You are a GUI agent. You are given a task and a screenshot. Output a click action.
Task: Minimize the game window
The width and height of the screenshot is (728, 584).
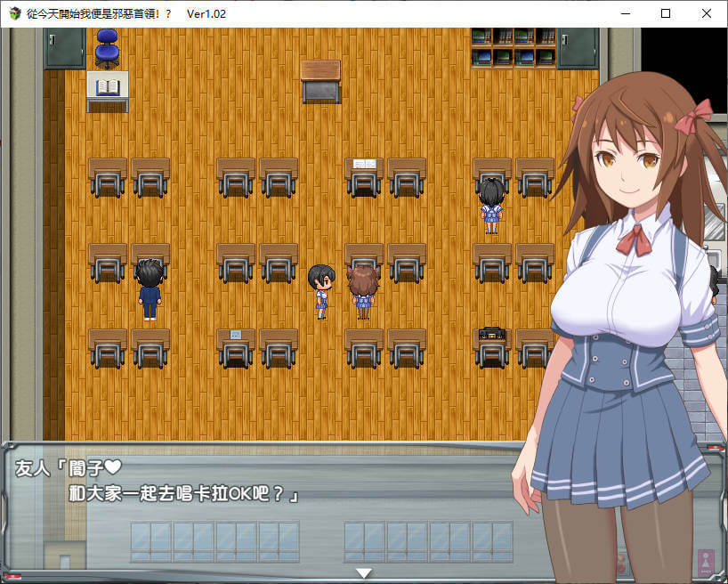coord(624,13)
